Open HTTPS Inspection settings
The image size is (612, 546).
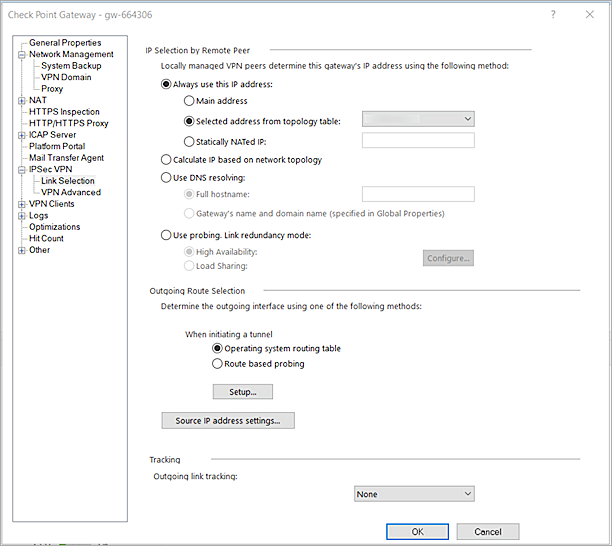(64, 112)
